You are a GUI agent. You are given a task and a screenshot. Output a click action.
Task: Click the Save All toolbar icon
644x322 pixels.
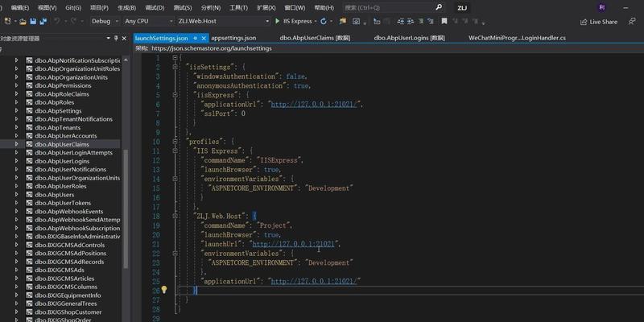tap(43, 22)
